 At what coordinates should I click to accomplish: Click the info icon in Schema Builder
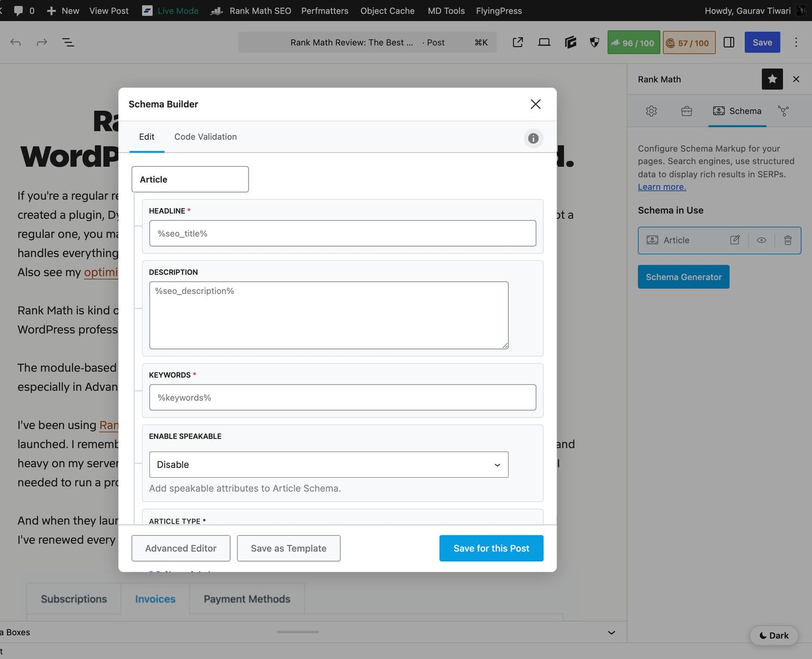point(533,139)
